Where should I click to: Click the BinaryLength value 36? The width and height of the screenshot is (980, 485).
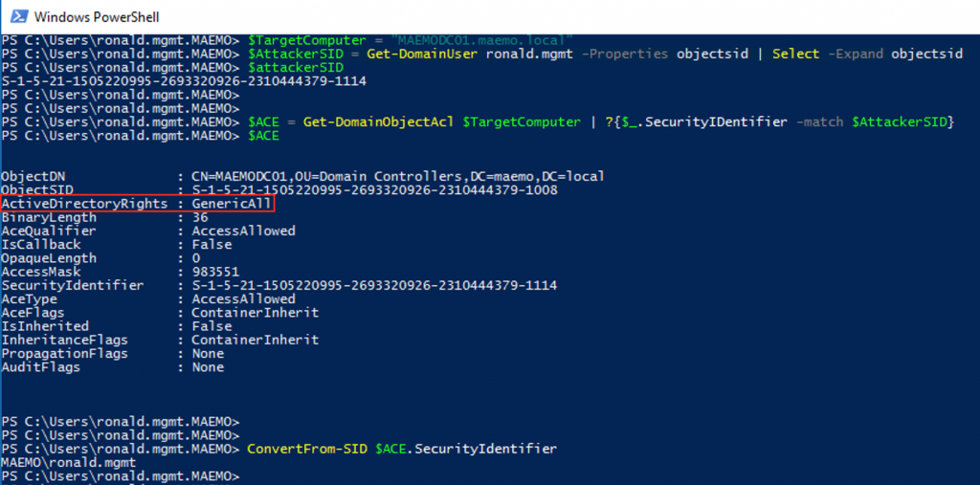click(200, 217)
